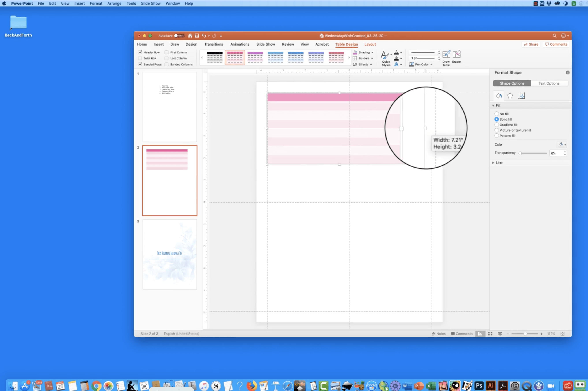Collapse the Fill section
Screen dimensions: 588x391
[x=493, y=105]
